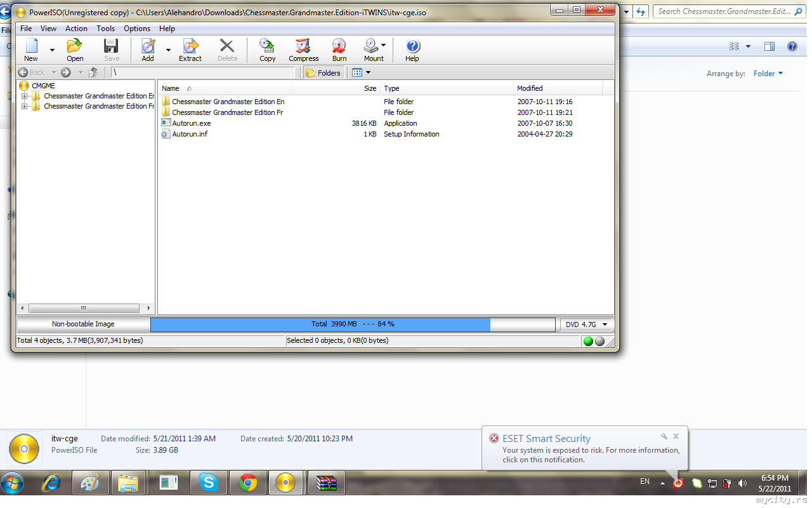The height and width of the screenshot is (508, 812).
Task: Open the Action menu
Action: click(x=76, y=29)
